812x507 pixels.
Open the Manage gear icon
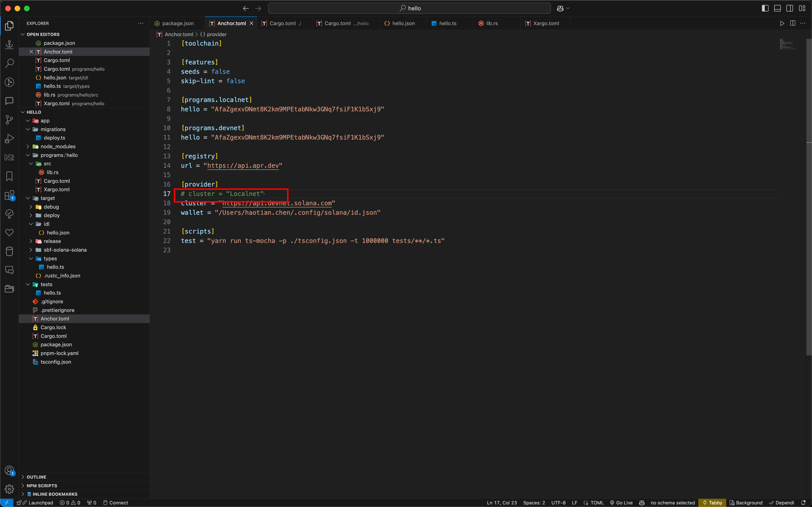pos(9,489)
